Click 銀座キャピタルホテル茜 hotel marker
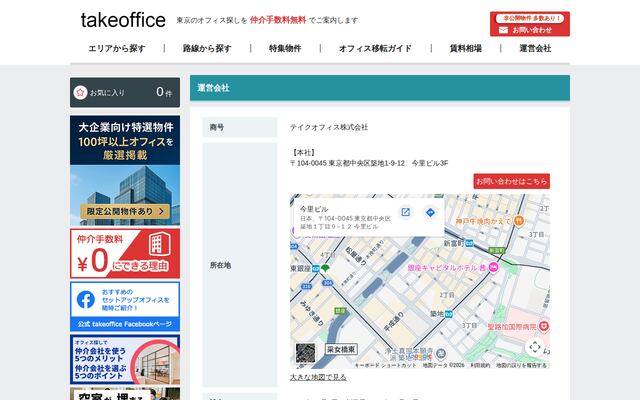This screenshot has width=640, height=400. [x=493, y=267]
